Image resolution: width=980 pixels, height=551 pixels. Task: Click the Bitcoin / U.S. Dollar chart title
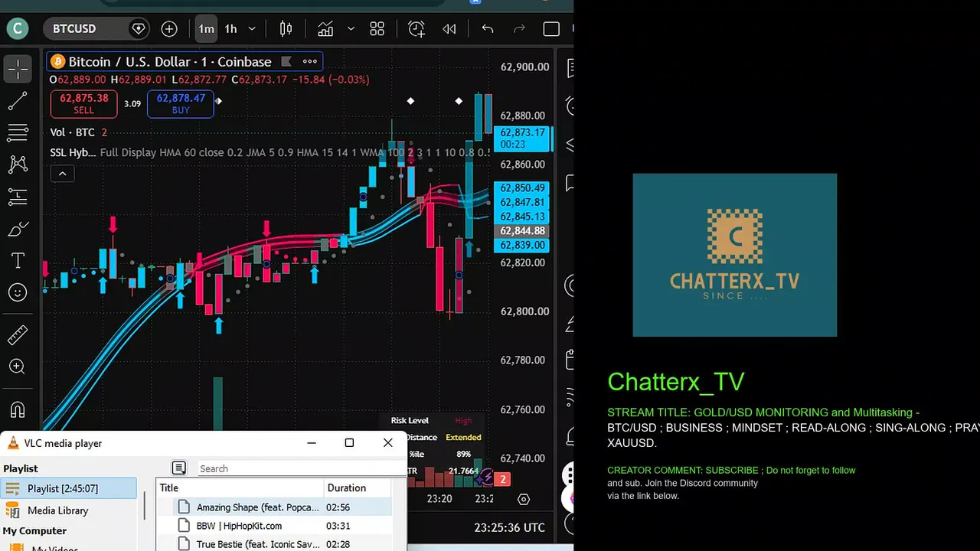click(170, 61)
